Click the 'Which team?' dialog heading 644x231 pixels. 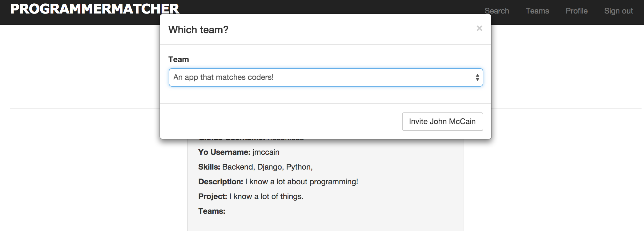pos(198,30)
